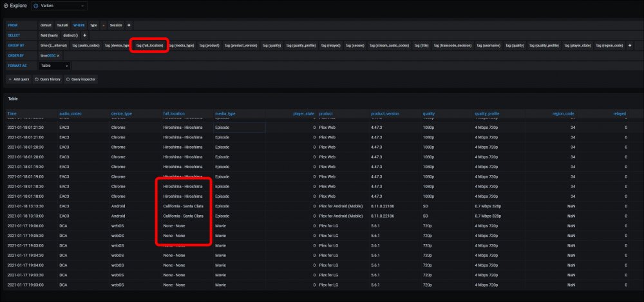The image size is (644, 302).
Task: Click Plex for LG in the 19:04:00 row
Action: tap(328, 265)
